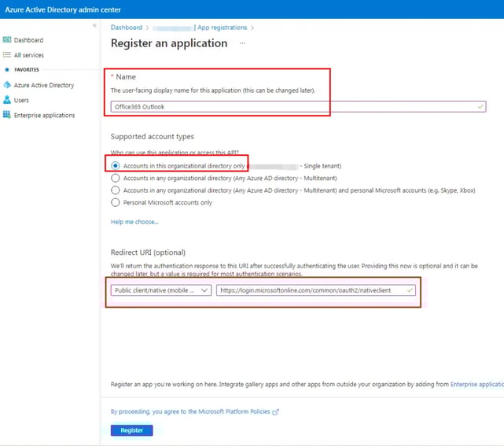
Task: Open the Help me choose link
Action: click(x=134, y=222)
